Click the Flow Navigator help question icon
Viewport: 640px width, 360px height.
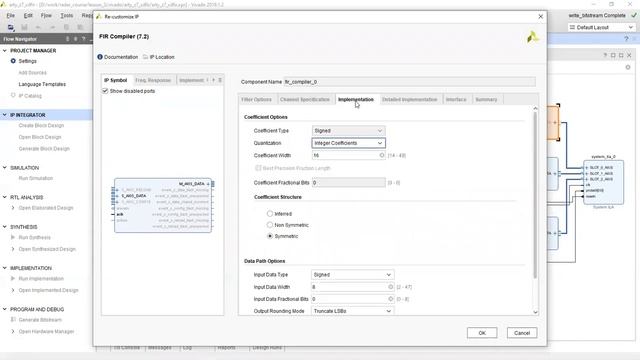click(x=83, y=39)
